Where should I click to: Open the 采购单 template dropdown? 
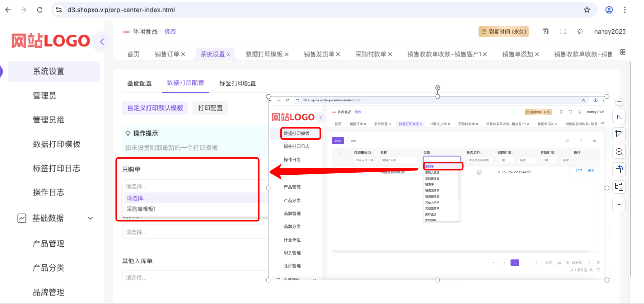pos(195,186)
